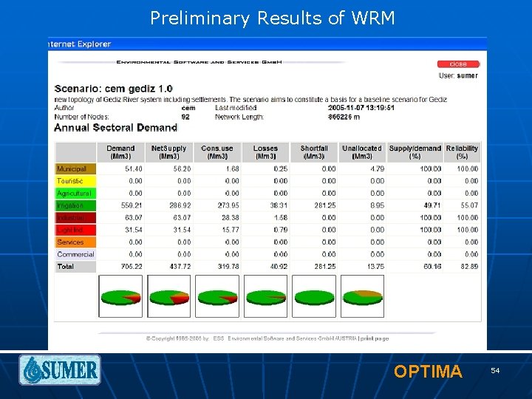The height and width of the screenshot is (399, 532).
Task: Click Total demand value 705.22
Action: (x=132, y=267)
